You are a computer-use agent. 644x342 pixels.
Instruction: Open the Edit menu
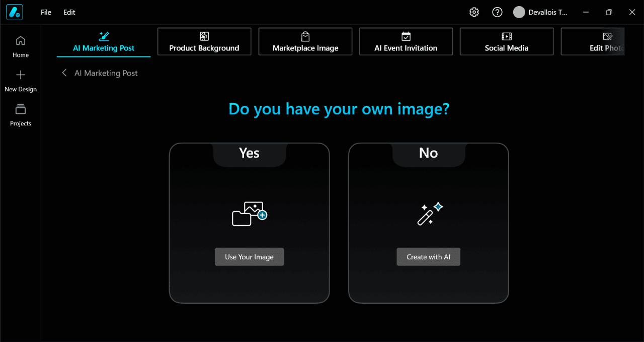(x=69, y=12)
